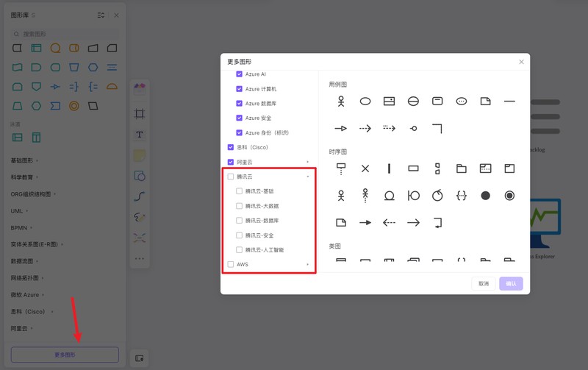This screenshot has width=588, height=370.
Task: Check the 腾讯云-数据库 checkbox
Action: click(240, 220)
